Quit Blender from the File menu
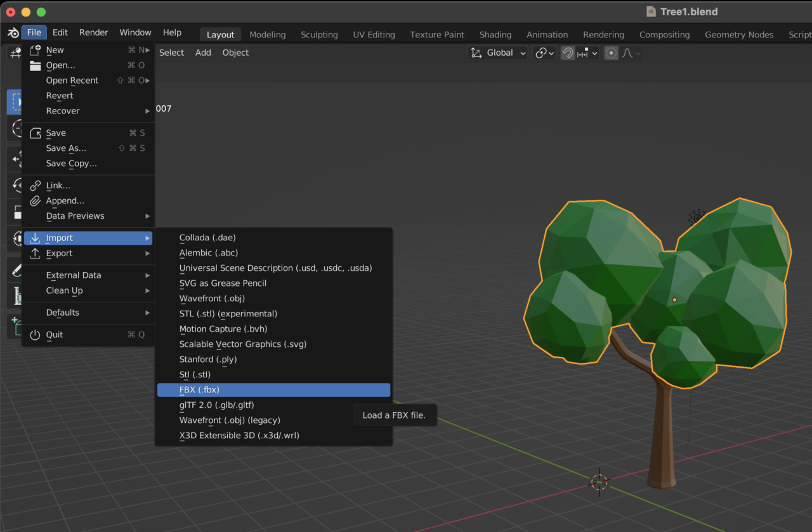This screenshot has width=812, height=532. click(53, 335)
